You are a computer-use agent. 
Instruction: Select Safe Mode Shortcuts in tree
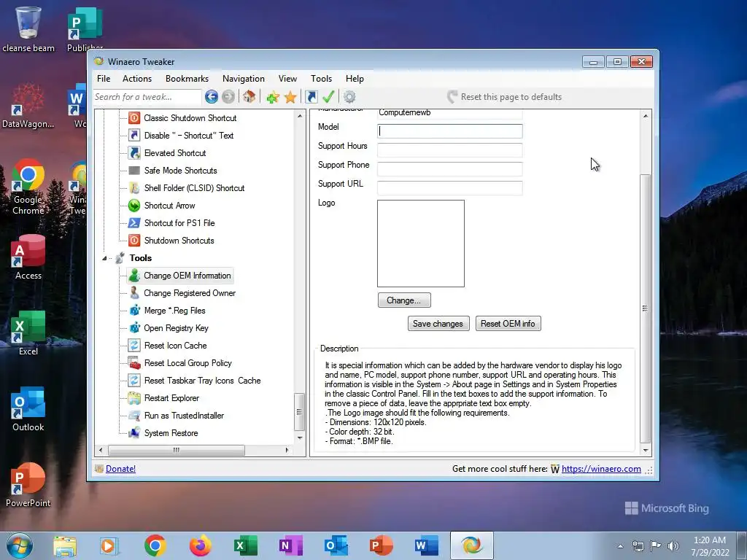(x=180, y=171)
